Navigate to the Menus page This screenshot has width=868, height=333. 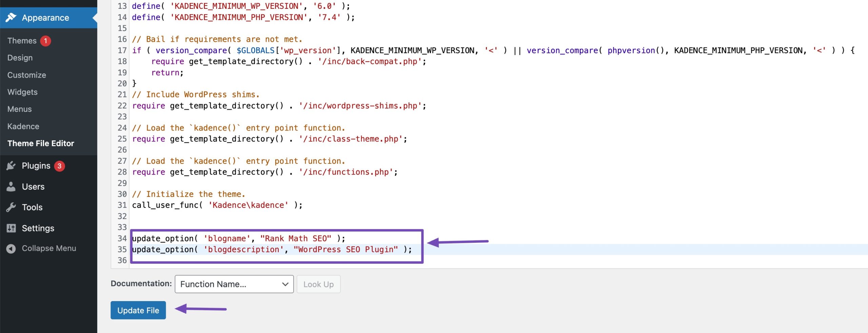point(20,109)
